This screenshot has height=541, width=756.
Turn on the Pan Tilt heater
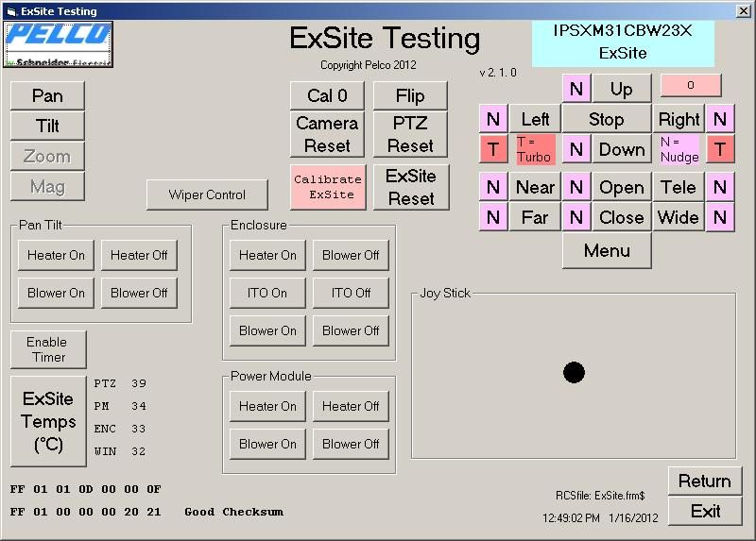point(56,255)
